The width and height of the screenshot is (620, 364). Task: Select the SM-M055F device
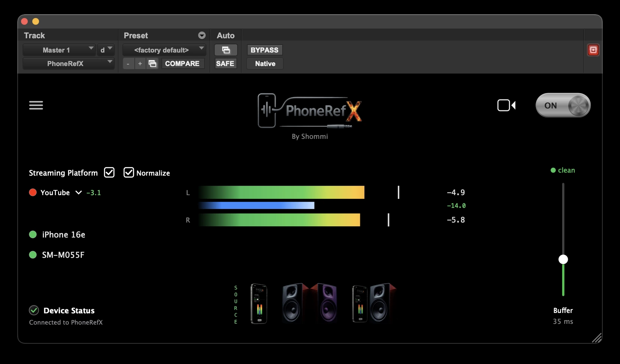coord(63,255)
